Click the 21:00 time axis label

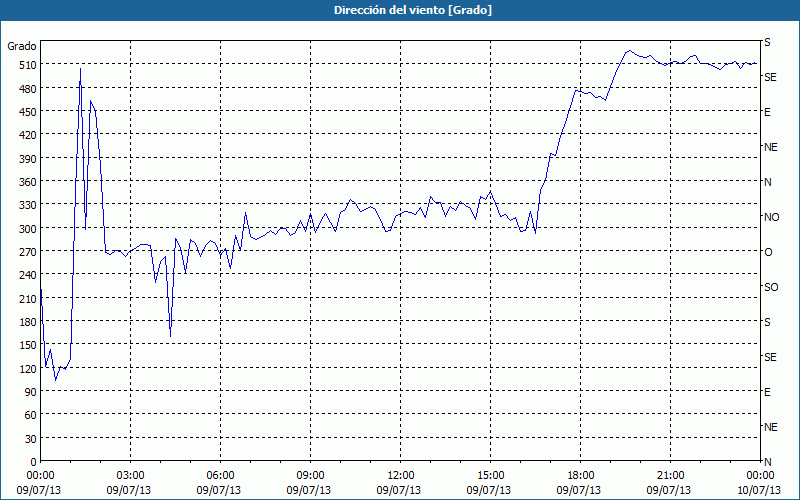pyautogui.click(x=670, y=476)
